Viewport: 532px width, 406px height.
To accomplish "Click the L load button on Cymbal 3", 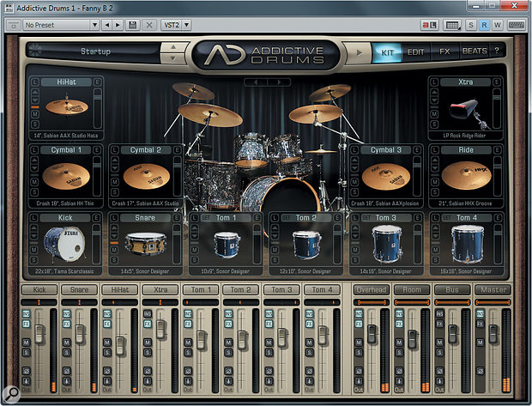I will (x=354, y=150).
